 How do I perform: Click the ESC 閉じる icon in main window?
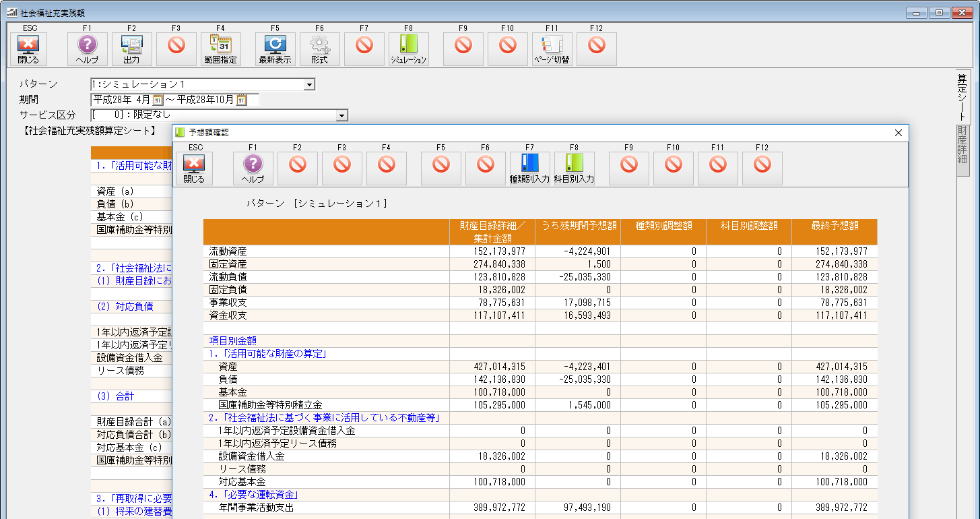pyautogui.click(x=28, y=49)
